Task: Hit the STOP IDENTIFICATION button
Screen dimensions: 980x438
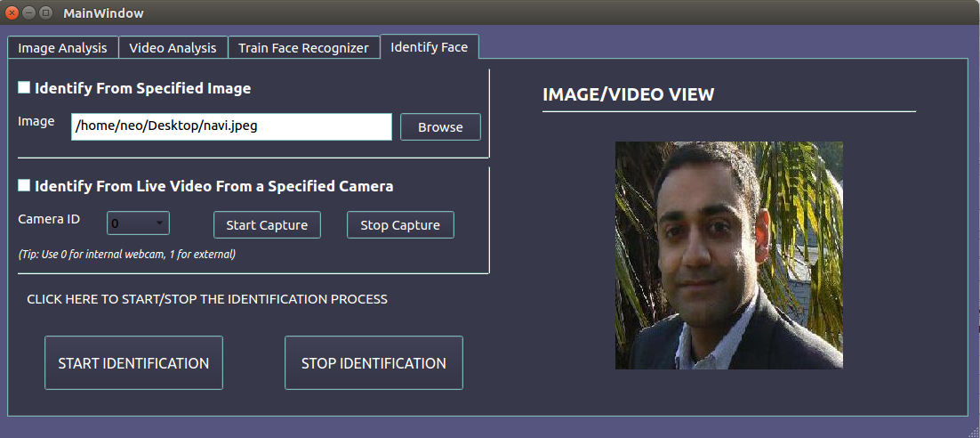Action: [374, 363]
